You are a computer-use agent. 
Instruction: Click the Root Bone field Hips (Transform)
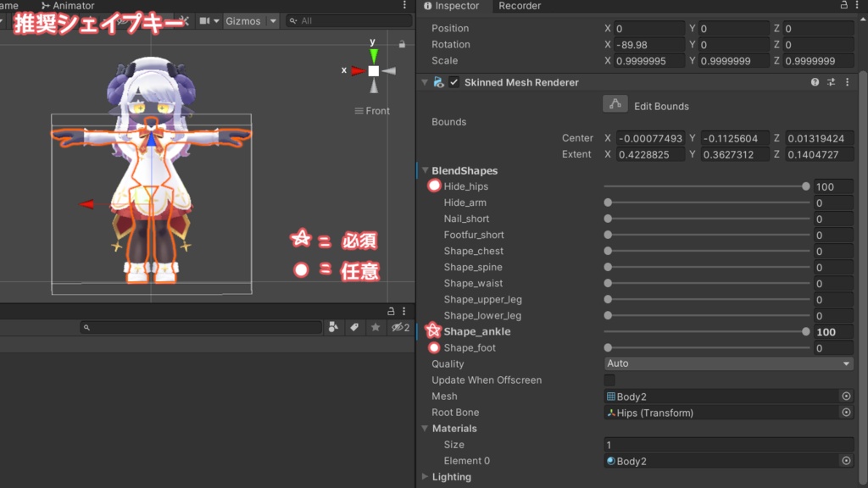pyautogui.click(x=722, y=413)
